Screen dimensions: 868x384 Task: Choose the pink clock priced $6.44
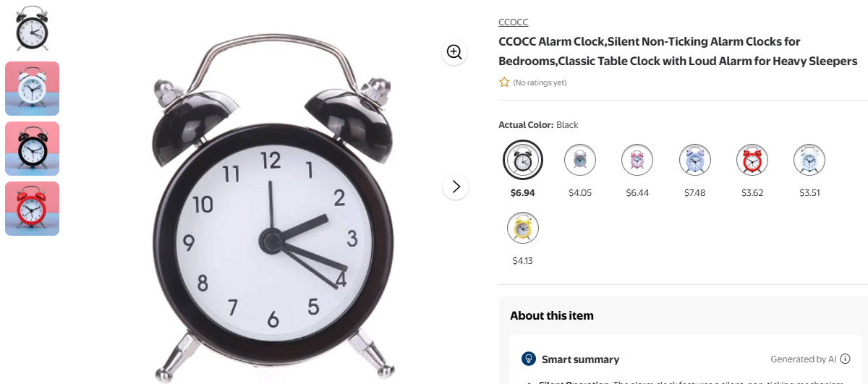pos(637,160)
